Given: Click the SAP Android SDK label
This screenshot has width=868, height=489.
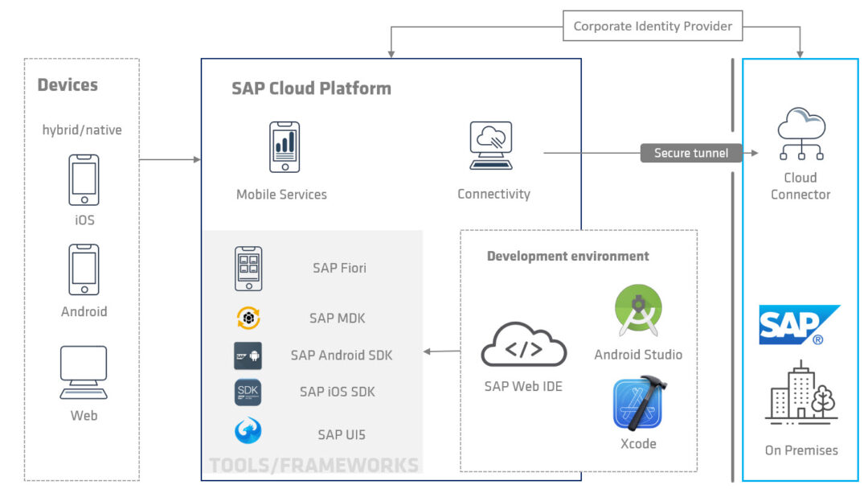Looking at the screenshot, I should [342, 355].
